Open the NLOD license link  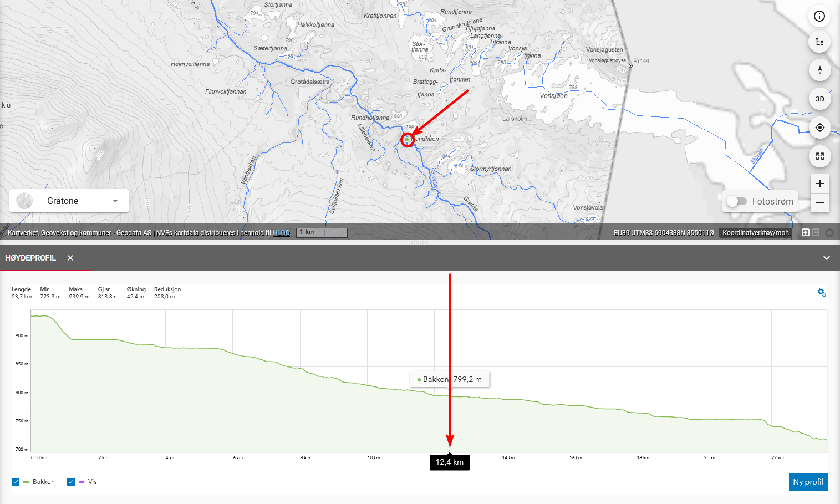(281, 233)
